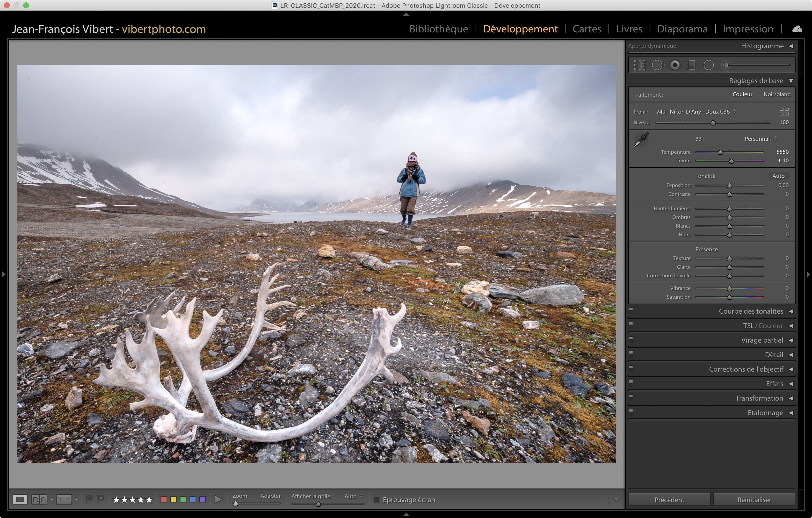Enable the Epreuvage écran checkbox
Image resolution: width=812 pixels, height=518 pixels.
point(377,499)
